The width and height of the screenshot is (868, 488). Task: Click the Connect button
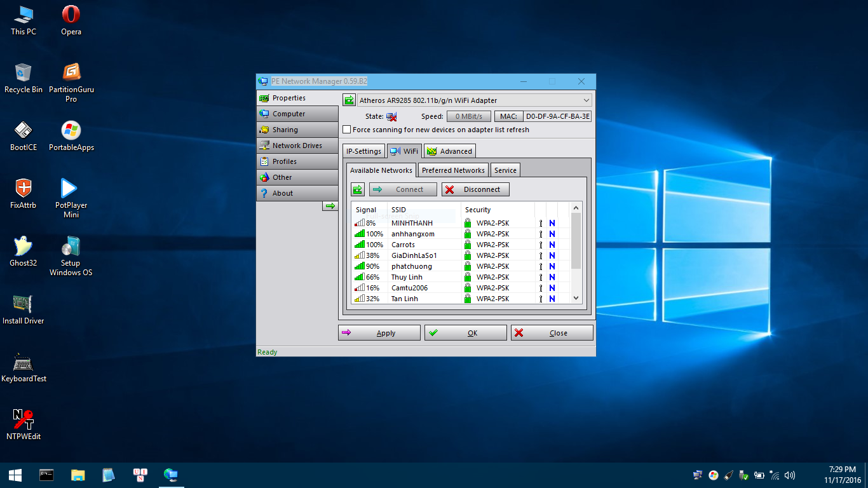coord(403,189)
